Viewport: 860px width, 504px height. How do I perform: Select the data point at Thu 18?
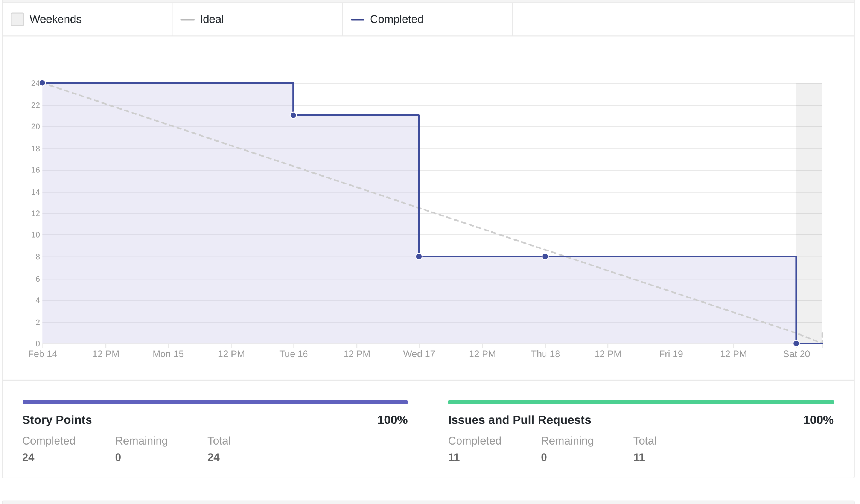pyautogui.click(x=545, y=257)
